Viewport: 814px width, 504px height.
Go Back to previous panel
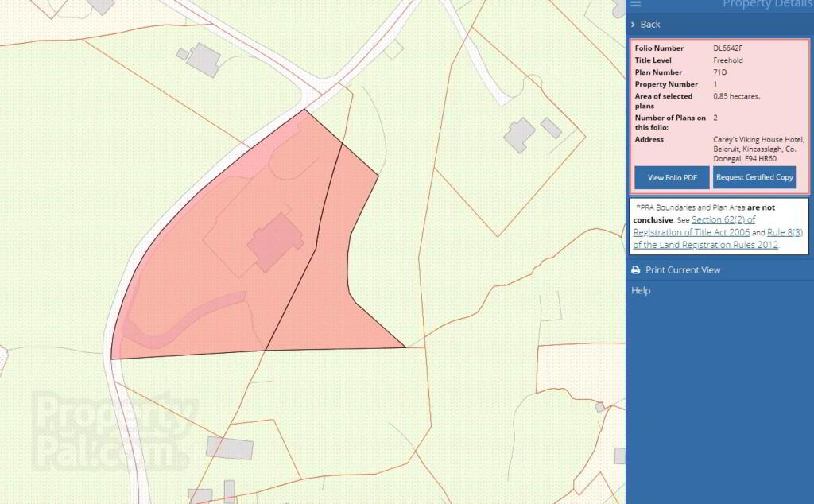pyautogui.click(x=650, y=25)
